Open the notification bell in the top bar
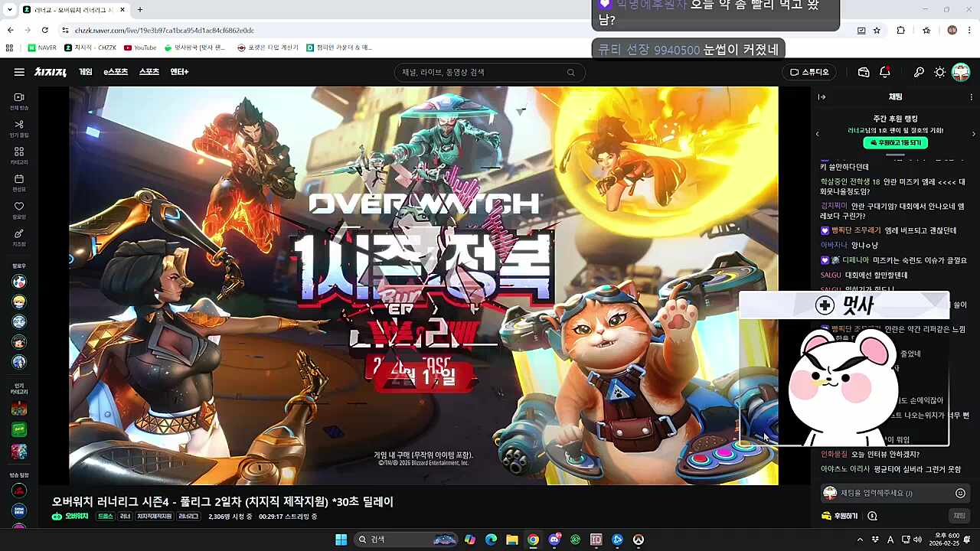The width and height of the screenshot is (980, 551). click(x=886, y=72)
